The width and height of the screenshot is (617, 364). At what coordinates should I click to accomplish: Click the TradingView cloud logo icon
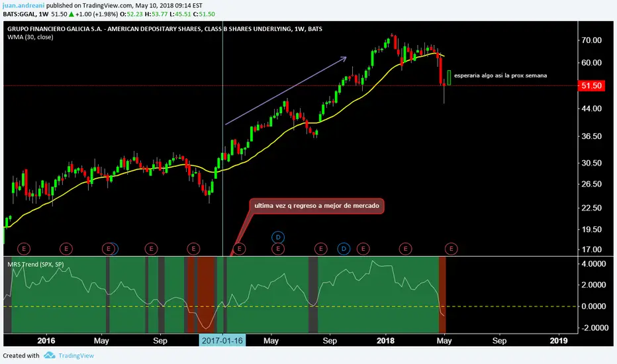tap(49, 355)
